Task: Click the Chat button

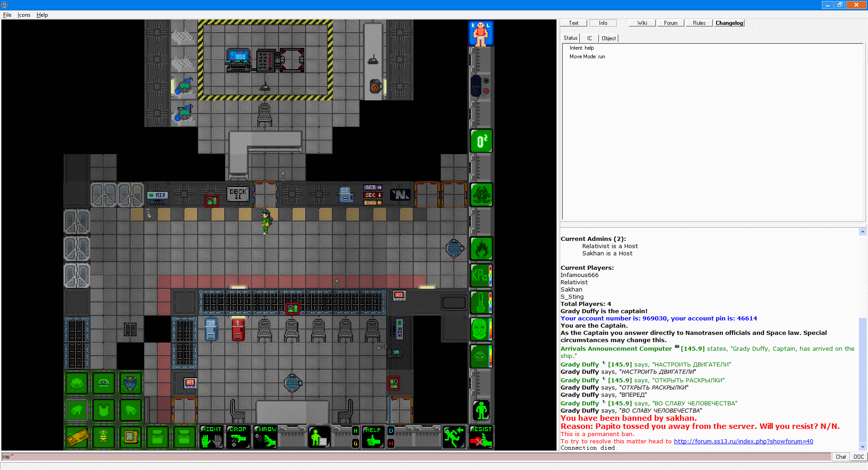Action: click(841, 457)
